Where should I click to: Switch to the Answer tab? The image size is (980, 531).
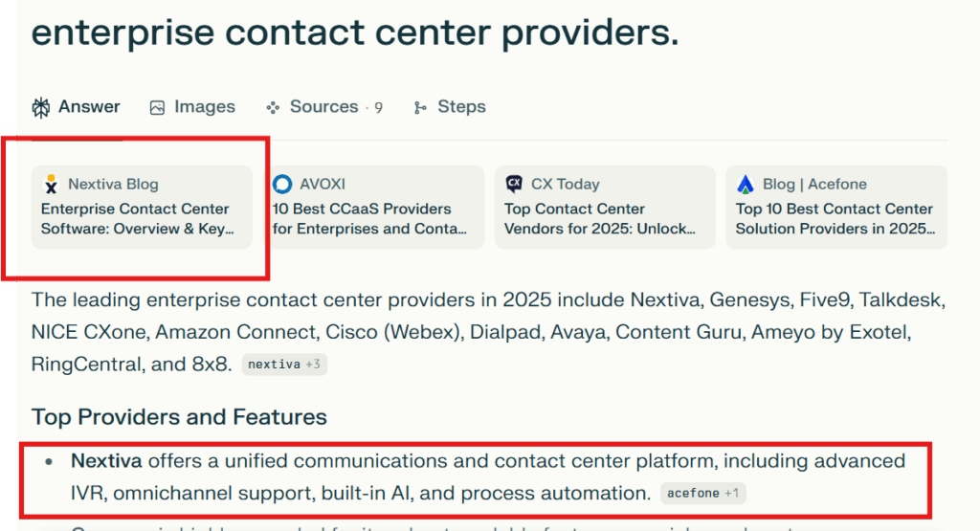[x=76, y=107]
